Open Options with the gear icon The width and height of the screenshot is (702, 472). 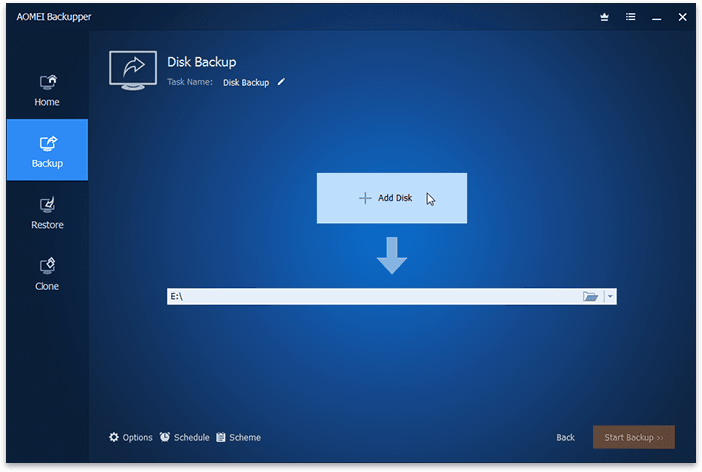[x=131, y=437]
